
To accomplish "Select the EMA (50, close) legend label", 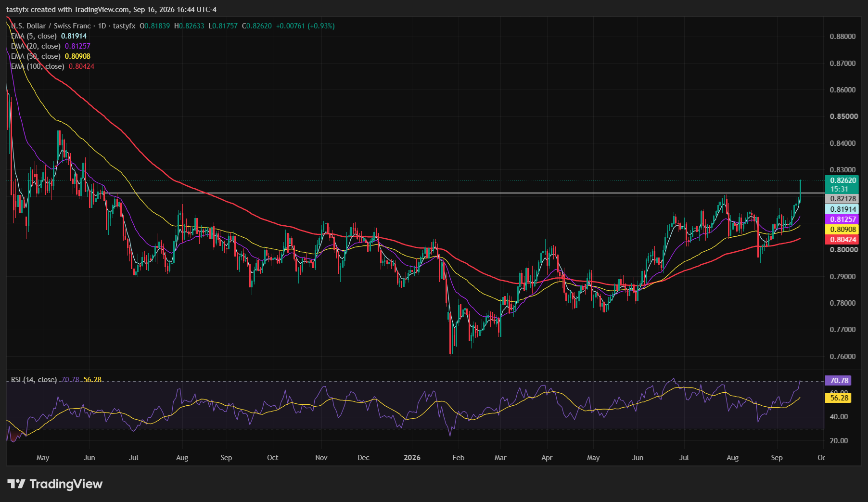I will point(36,56).
